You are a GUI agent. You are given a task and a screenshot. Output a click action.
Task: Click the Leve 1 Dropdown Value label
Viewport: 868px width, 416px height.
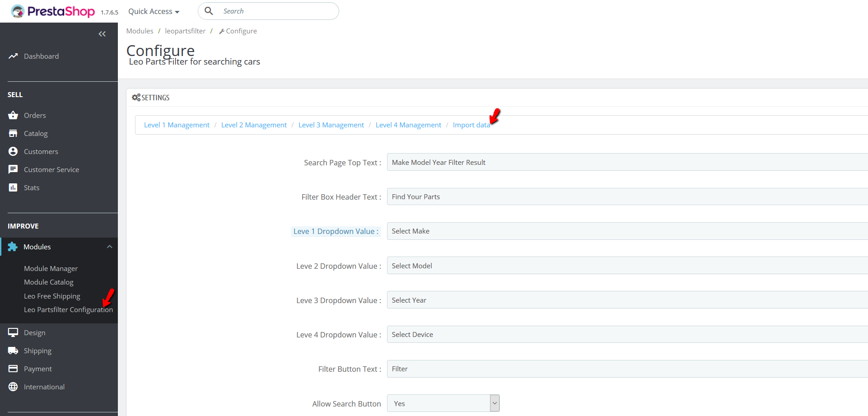pyautogui.click(x=336, y=231)
